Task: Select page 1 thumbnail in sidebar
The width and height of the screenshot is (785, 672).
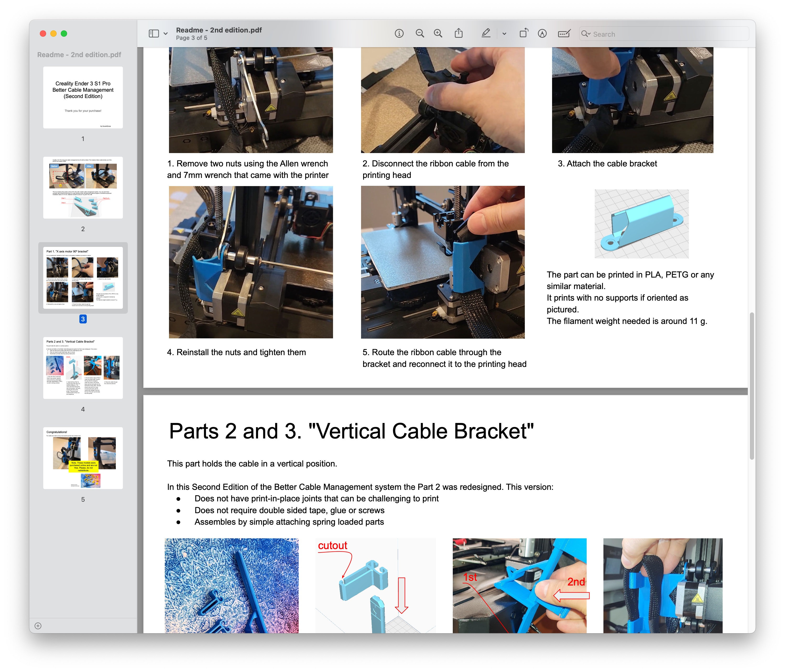Action: pos(83,97)
